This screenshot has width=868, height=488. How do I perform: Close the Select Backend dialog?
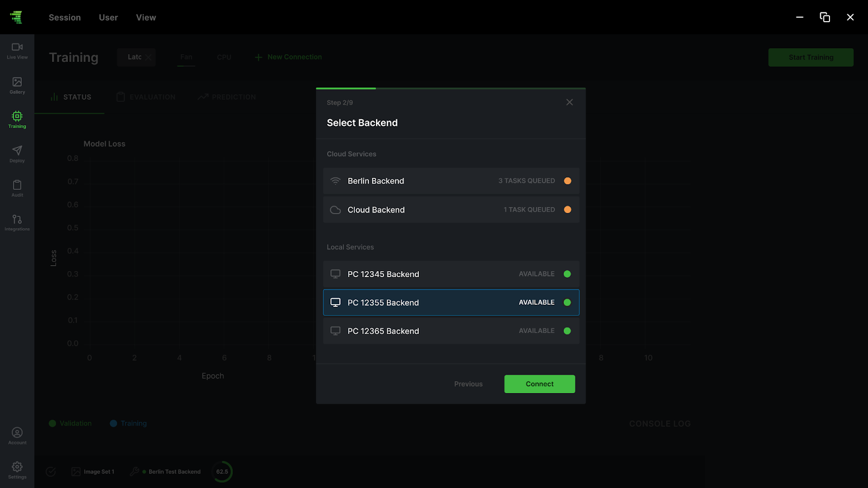pos(570,102)
